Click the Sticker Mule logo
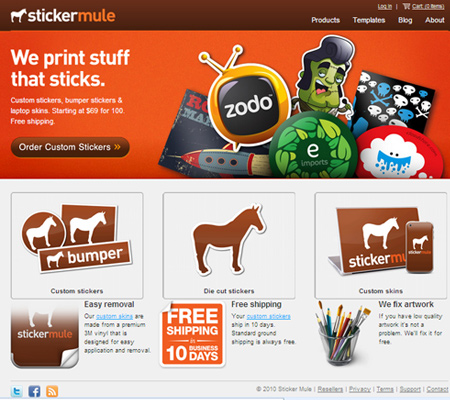The width and height of the screenshot is (450, 400). [x=63, y=16]
